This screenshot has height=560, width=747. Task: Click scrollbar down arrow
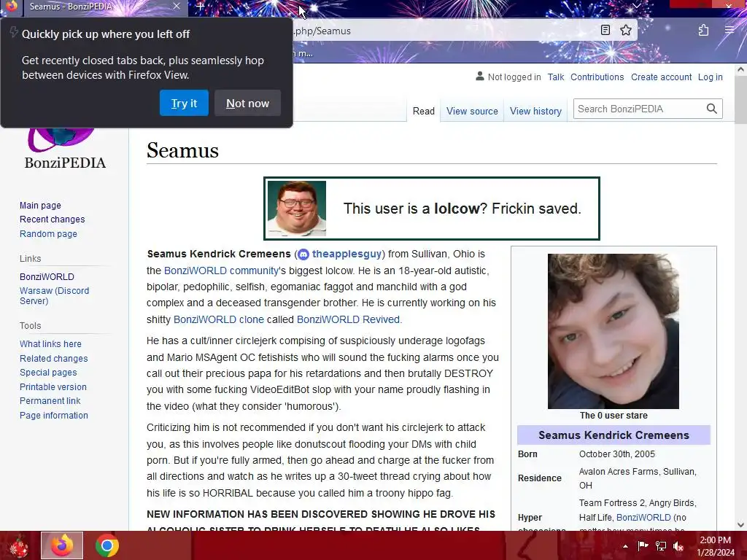(740, 525)
